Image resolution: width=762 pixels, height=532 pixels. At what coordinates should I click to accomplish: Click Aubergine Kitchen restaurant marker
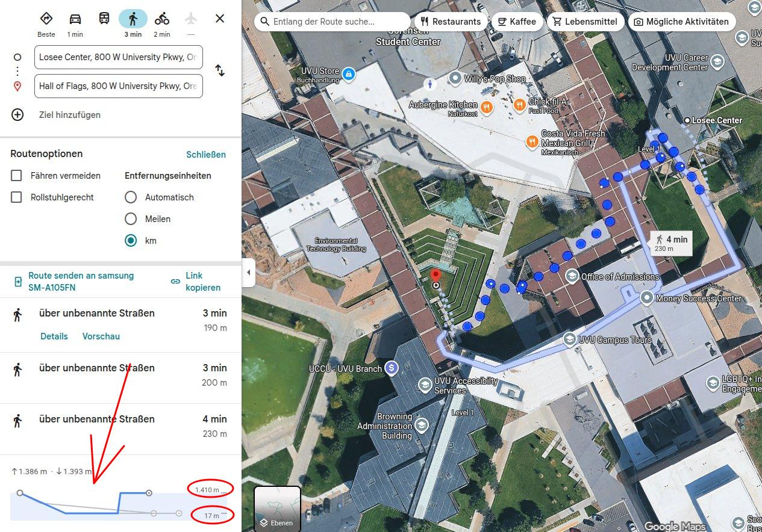(487, 108)
